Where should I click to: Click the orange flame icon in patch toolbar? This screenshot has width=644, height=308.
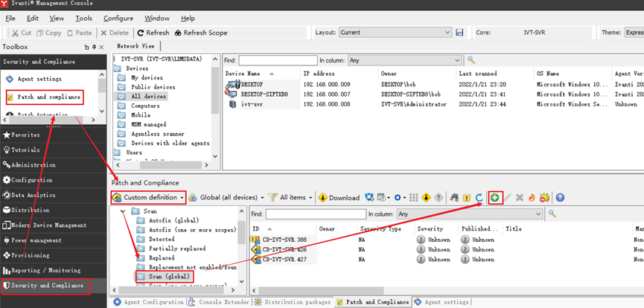pyautogui.click(x=531, y=197)
